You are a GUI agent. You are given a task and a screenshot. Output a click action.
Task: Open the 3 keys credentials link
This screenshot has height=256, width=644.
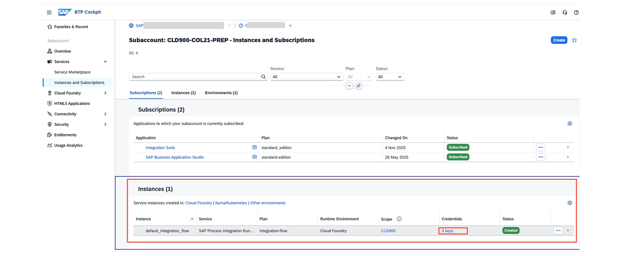coord(447,231)
